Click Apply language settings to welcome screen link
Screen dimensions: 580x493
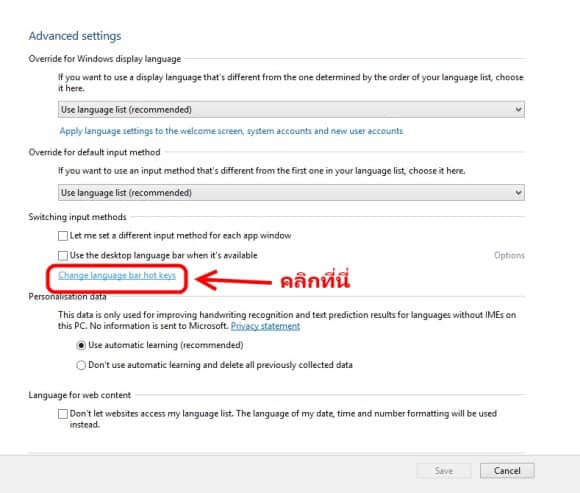click(231, 131)
